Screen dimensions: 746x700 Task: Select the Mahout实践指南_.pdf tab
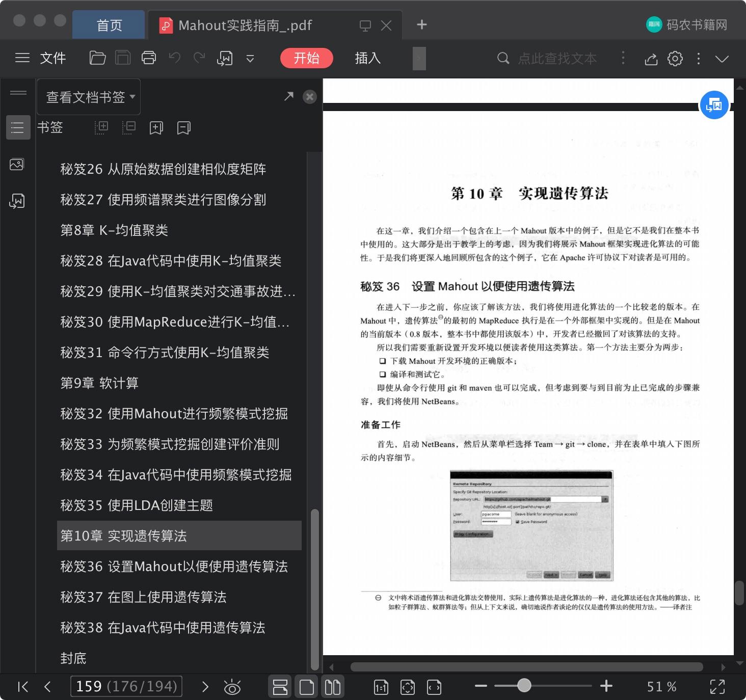click(x=245, y=25)
